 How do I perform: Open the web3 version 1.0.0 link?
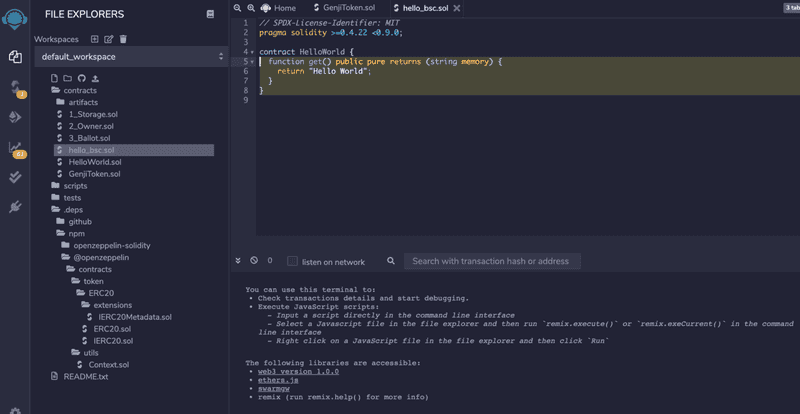(298, 370)
